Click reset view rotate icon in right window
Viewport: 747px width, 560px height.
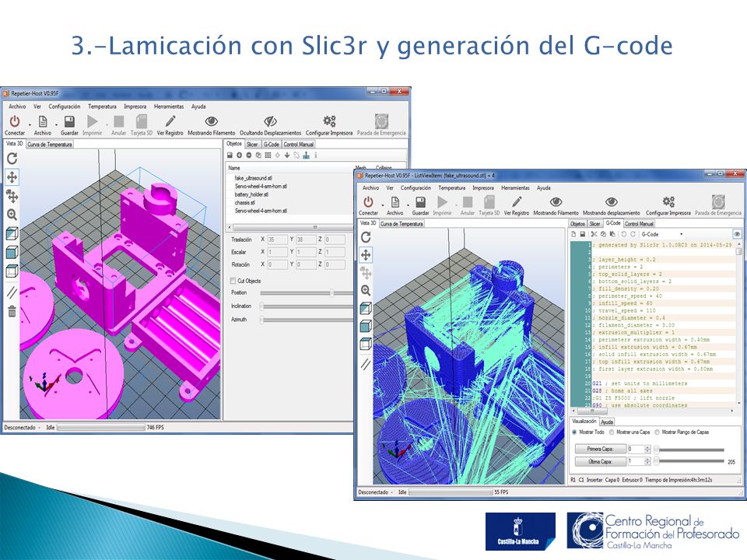pyautogui.click(x=366, y=237)
